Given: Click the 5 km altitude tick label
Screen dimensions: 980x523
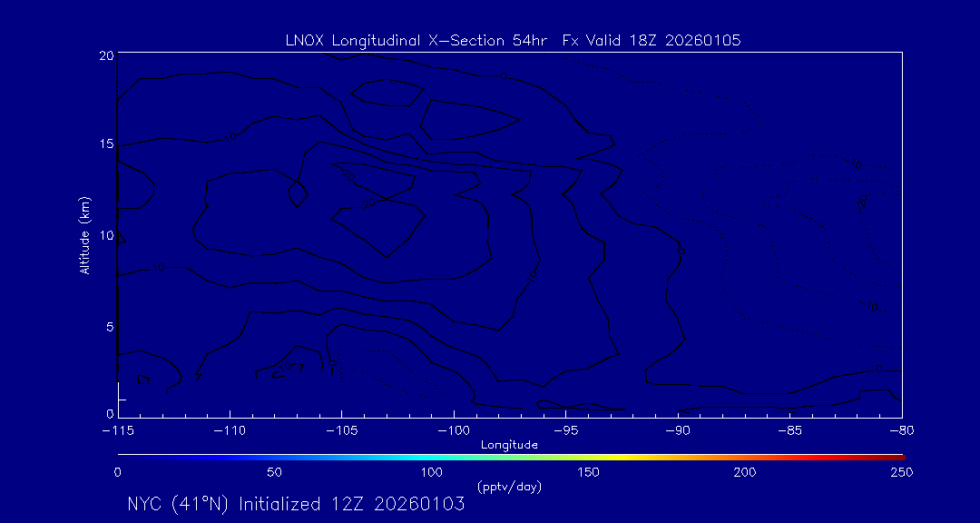Looking at the screenshot, I should point(108,326).
